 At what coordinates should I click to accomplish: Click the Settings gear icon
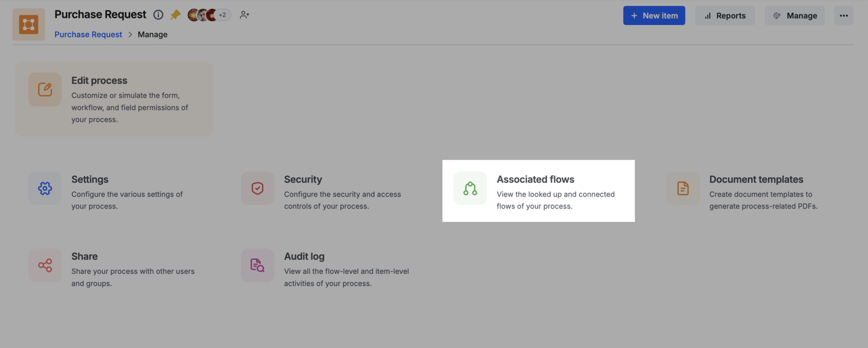(45, 188)
